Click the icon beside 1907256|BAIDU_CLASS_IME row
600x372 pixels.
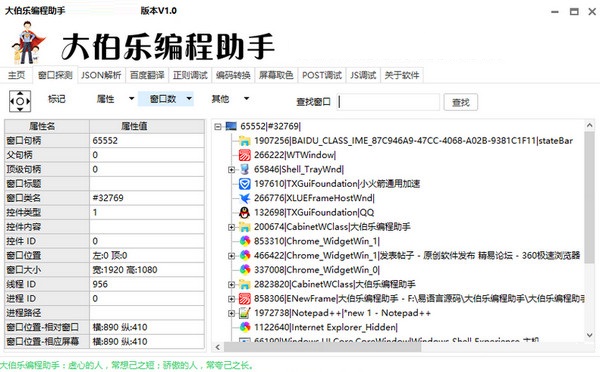(245, 140)
